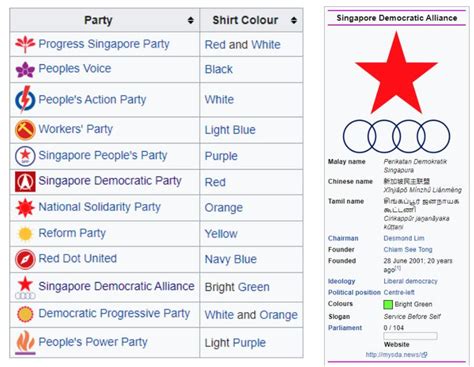Sort table by Party column arrows
This screenshot has width=474, height=367.
tap(190, 20)
